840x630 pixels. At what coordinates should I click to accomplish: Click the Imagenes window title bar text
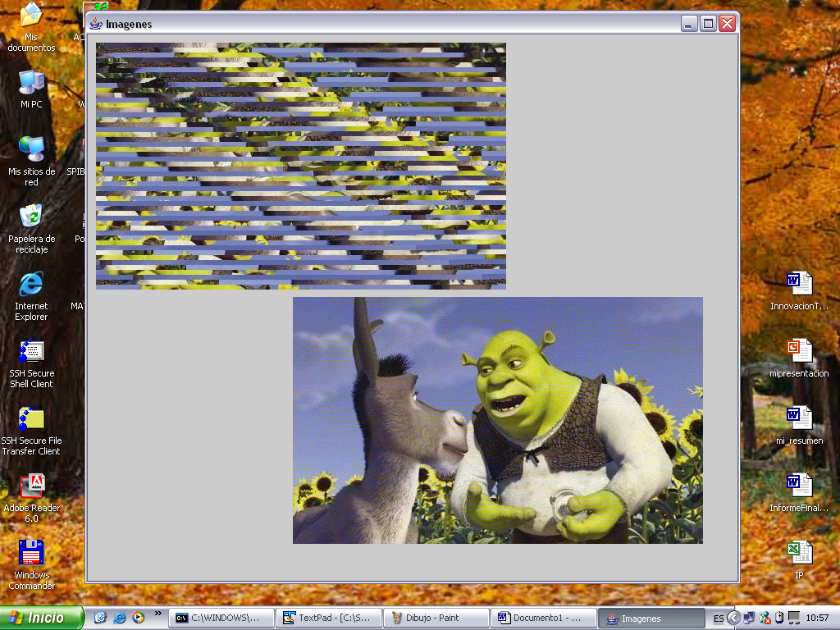129,24
